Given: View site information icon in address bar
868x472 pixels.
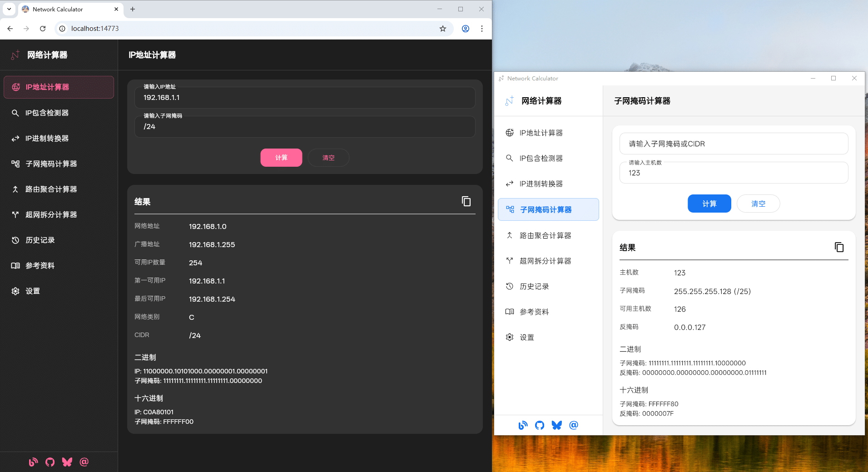Looking at the screenshot, I should pyautogui.click(x=62, y=29).
